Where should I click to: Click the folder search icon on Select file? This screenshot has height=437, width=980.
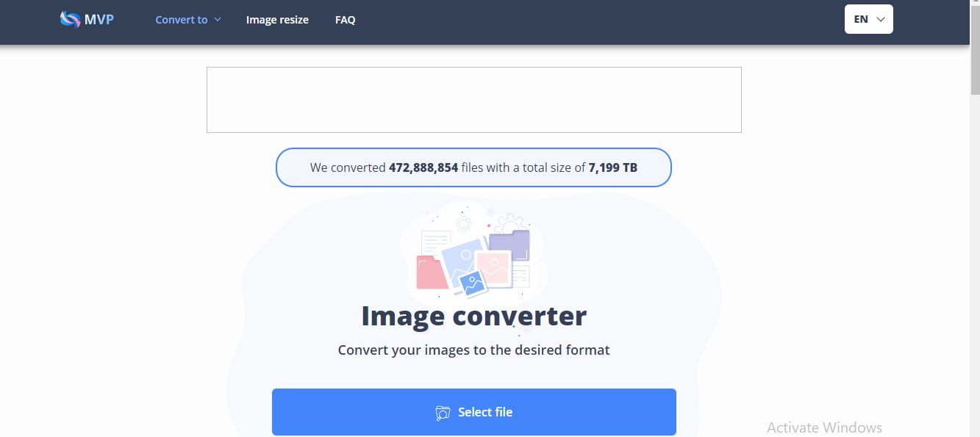(443, 413)
